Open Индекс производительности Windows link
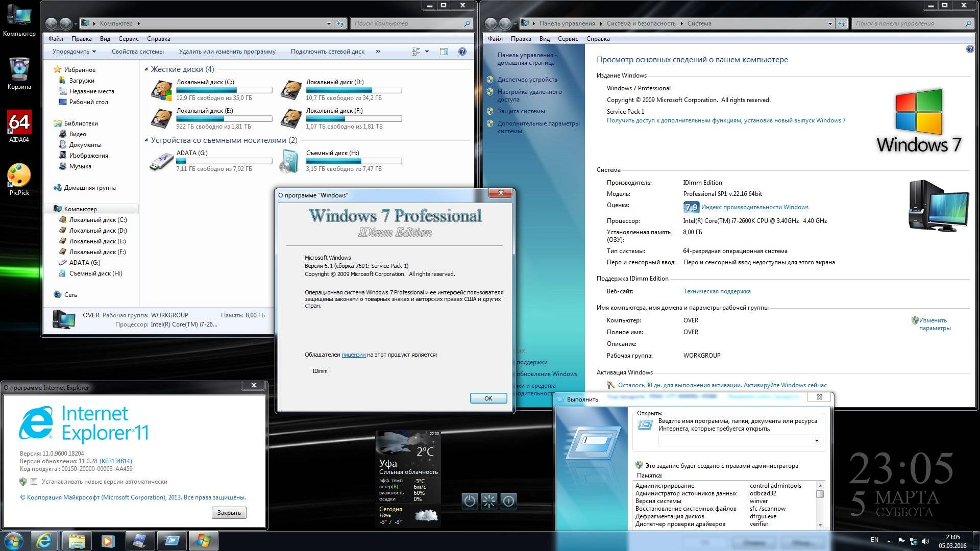 755,207
